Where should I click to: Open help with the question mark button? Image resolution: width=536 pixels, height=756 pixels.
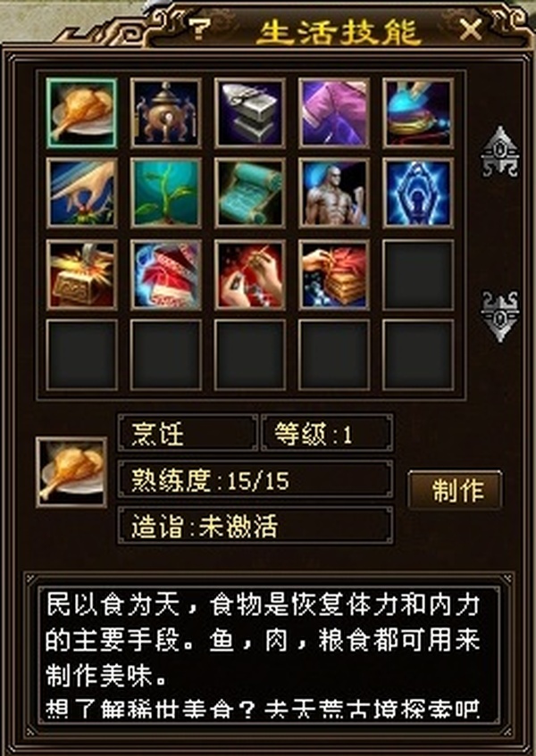(x=199, y=29)
